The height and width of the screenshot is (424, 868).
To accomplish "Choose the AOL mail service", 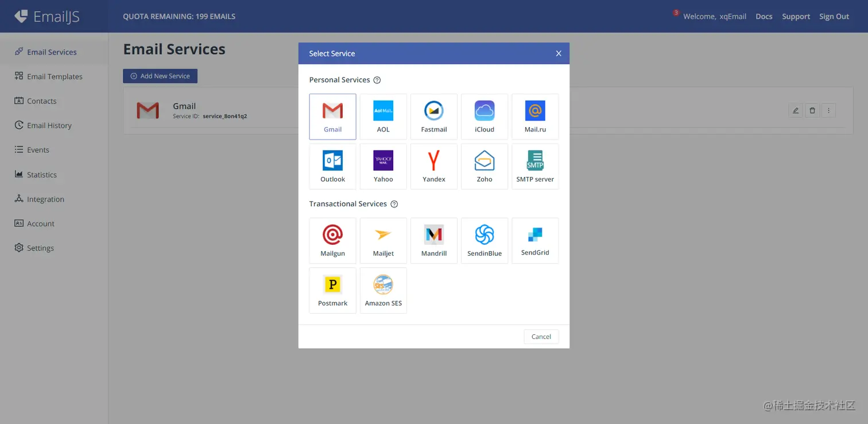I will point(383,117).
